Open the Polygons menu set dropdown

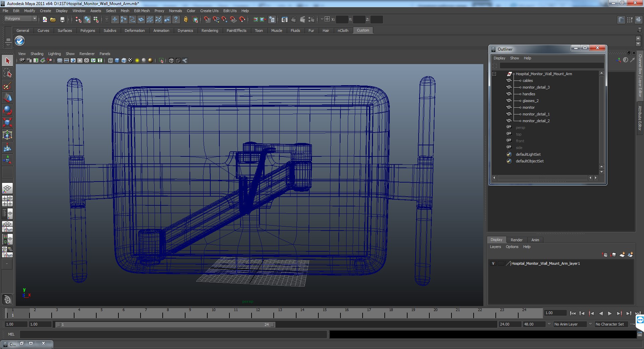coord(34,19)
